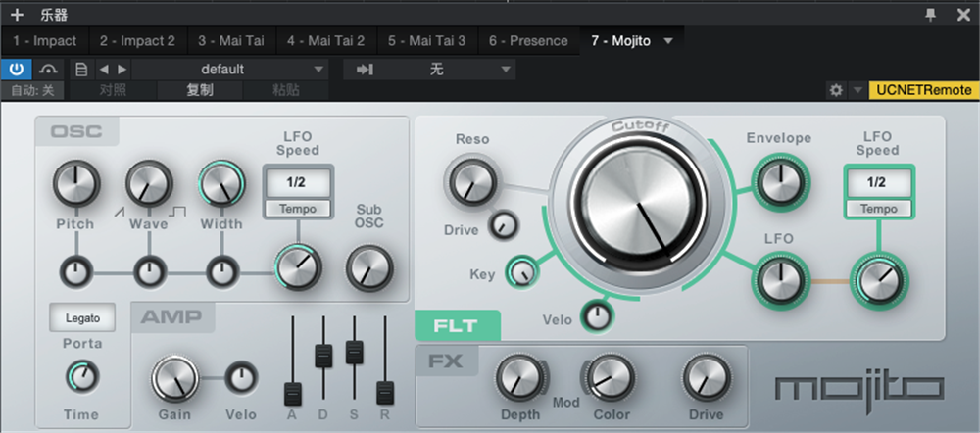Open the gear settings icon
The image size is (980, 433).
836,90
